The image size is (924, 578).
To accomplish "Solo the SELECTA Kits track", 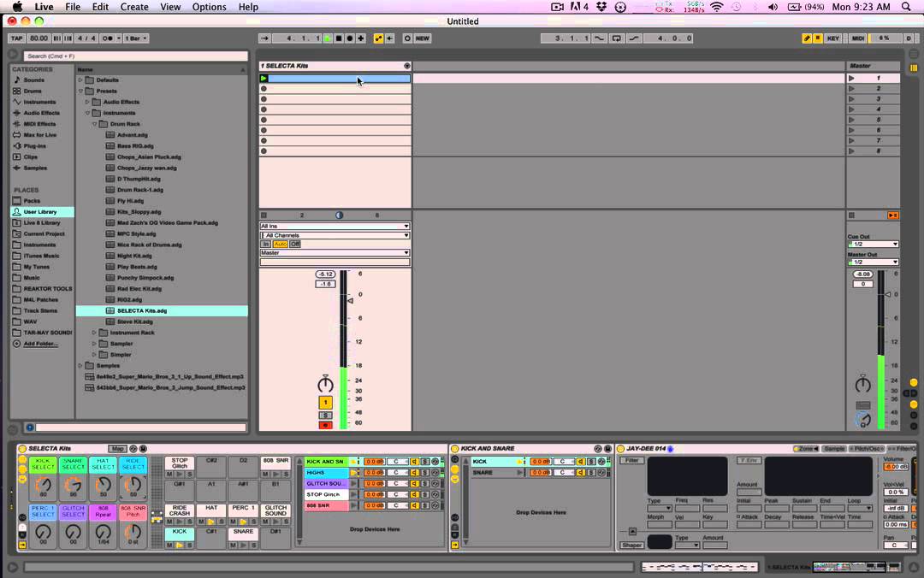I will (325, 416).
